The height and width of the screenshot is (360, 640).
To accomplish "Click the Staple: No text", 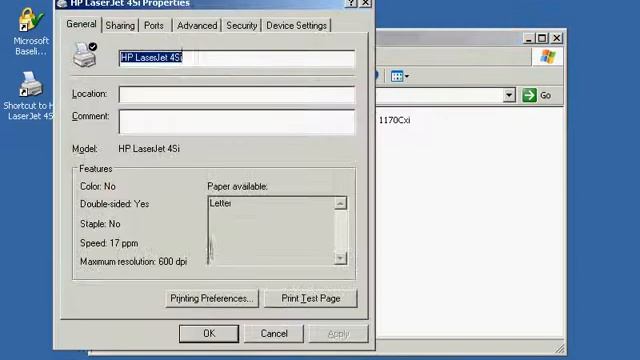I will 100,224.
